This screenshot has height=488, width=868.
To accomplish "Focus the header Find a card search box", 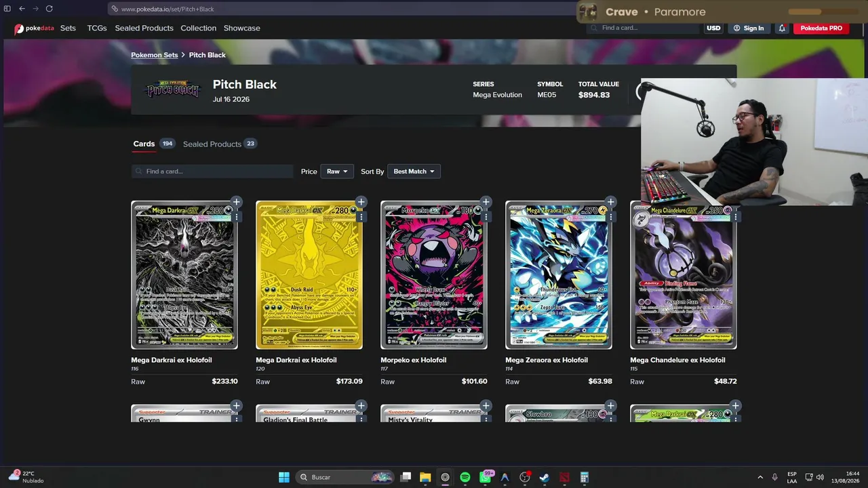I will [643, 28].
